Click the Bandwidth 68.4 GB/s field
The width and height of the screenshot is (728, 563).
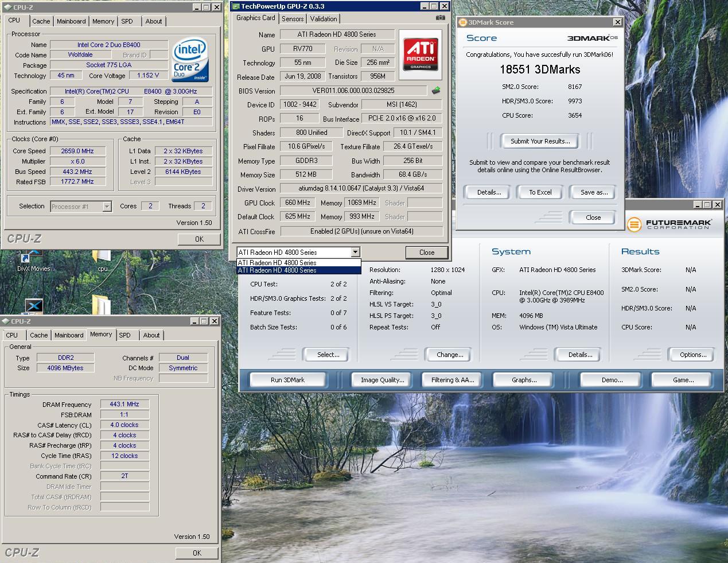coord(412,175)
